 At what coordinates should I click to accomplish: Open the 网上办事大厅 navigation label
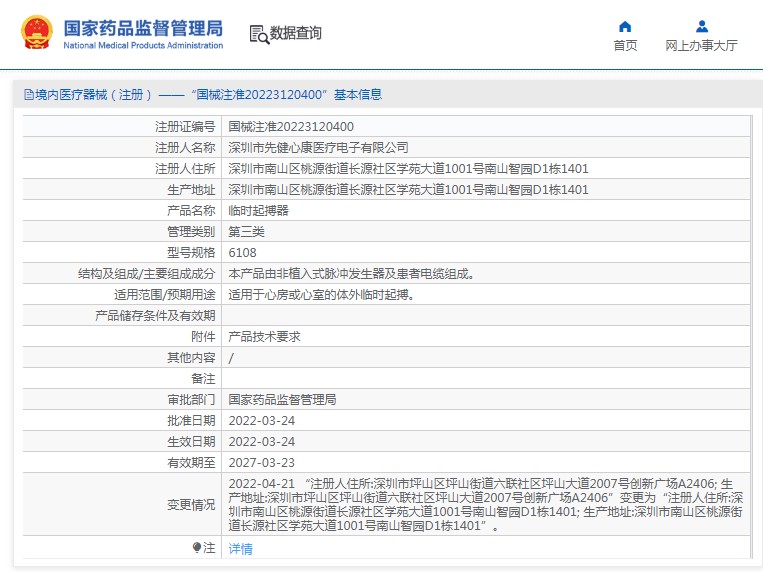[701, 46]
